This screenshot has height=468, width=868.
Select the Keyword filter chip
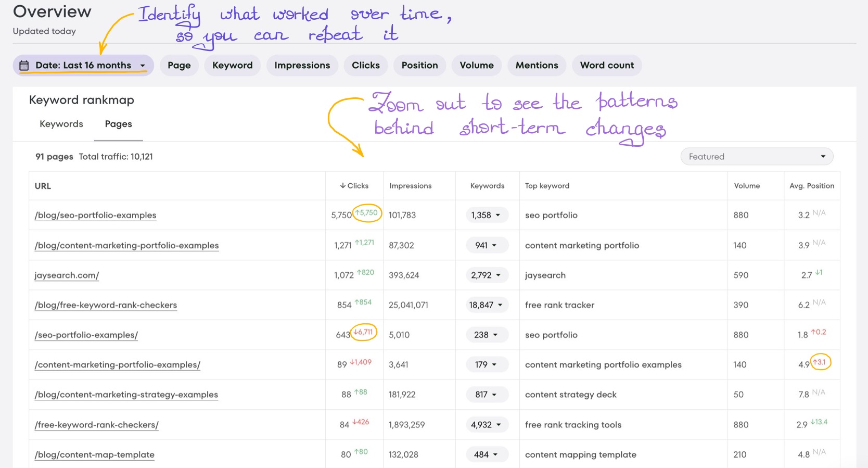pos(233,66)
